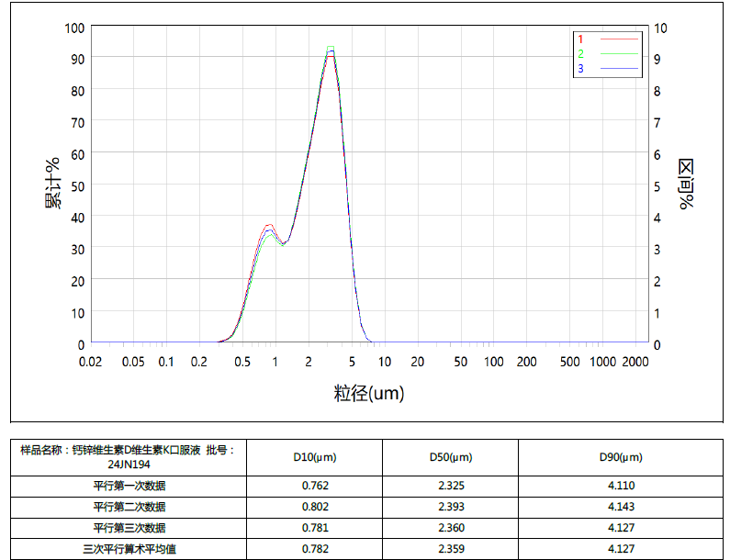The height and width of the screenshot is (560, 730).
Task: Select the D90 value 4.110 cell
Action: pyautogui.click(x=621, y=486)
